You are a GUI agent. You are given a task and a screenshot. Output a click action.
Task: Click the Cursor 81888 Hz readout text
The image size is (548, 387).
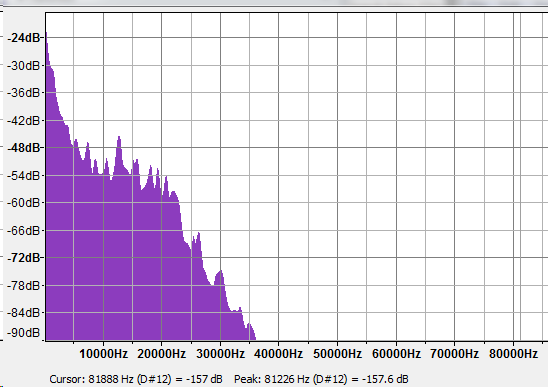click(x=136, y=379)
